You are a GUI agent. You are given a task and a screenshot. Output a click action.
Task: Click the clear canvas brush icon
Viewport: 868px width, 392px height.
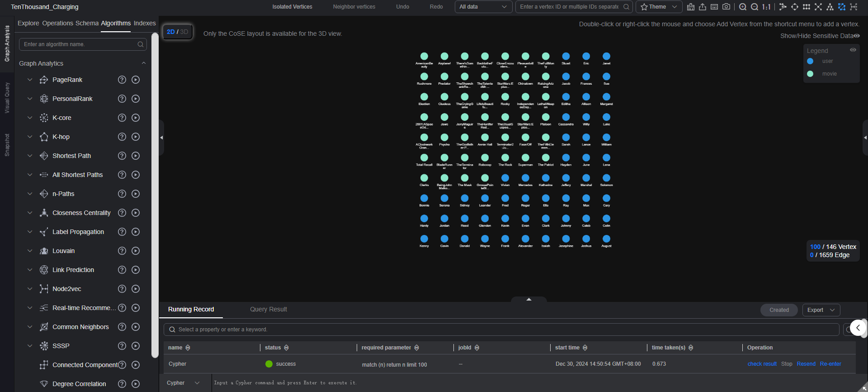pyautogui.click(x=690, y=7)
